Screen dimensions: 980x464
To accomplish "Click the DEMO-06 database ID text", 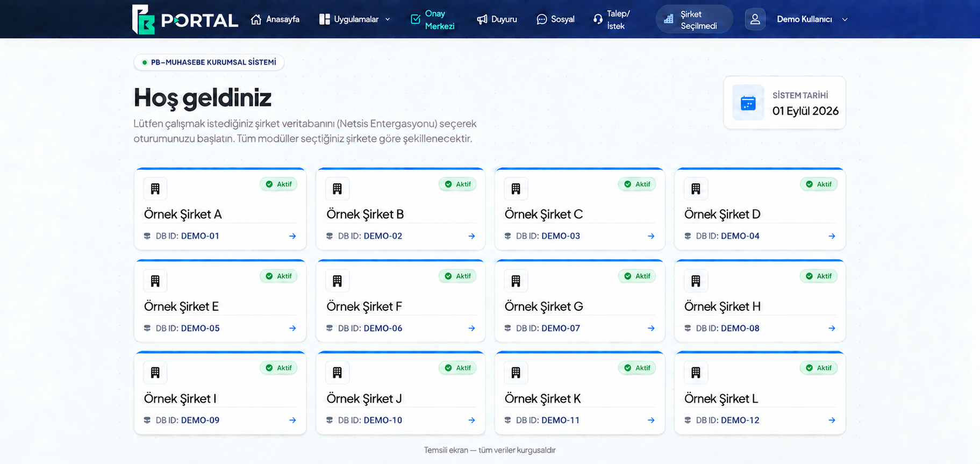I will point(383,328).
